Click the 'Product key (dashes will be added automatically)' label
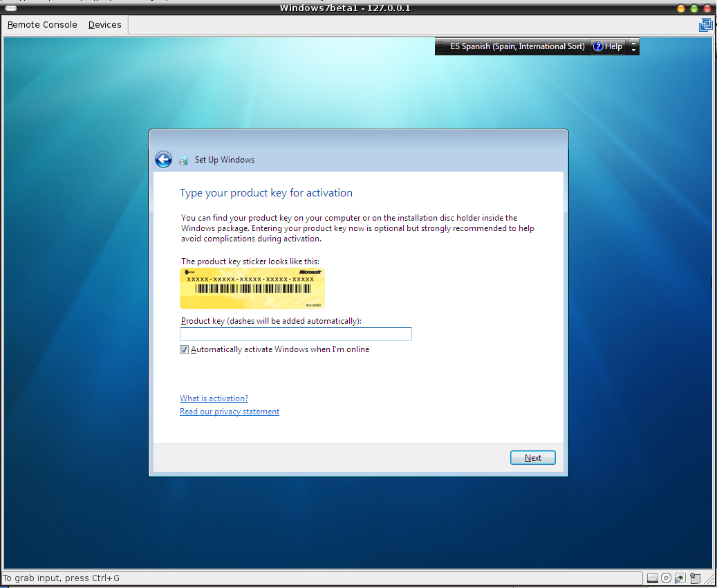Image resolution: width=717 pixels, height=588 pixels. pos(271,321)
